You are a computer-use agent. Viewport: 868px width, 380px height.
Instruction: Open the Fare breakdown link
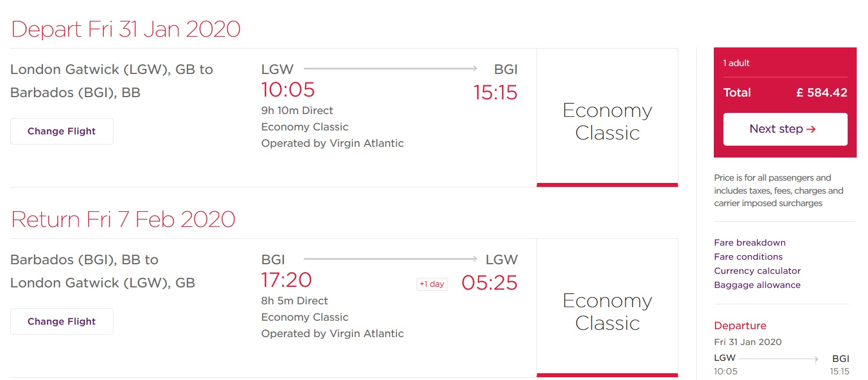(749, 243)
